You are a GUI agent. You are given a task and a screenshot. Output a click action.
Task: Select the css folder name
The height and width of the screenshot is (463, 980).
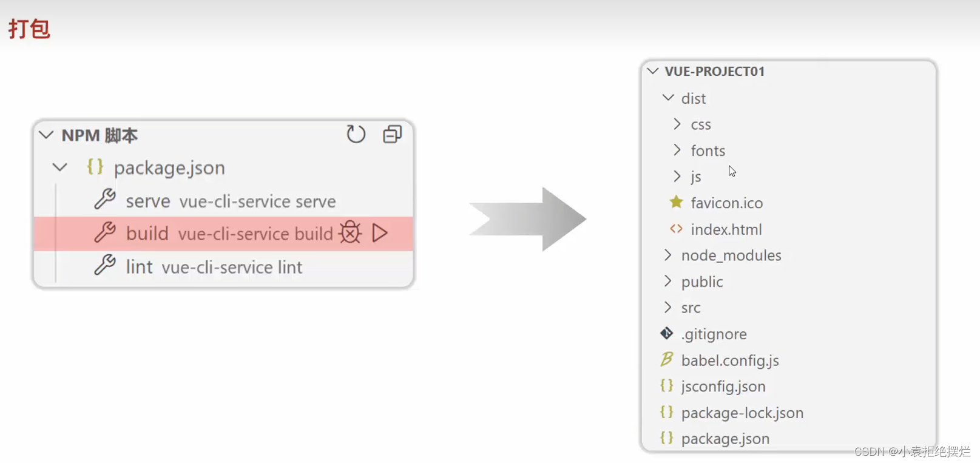701,124
